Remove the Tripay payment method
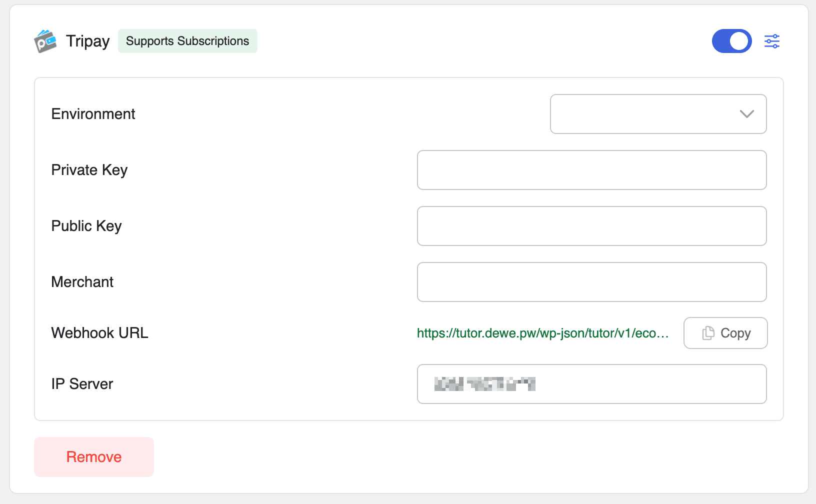The height and width of the screenshot is (504, 816). pos(93,456)
